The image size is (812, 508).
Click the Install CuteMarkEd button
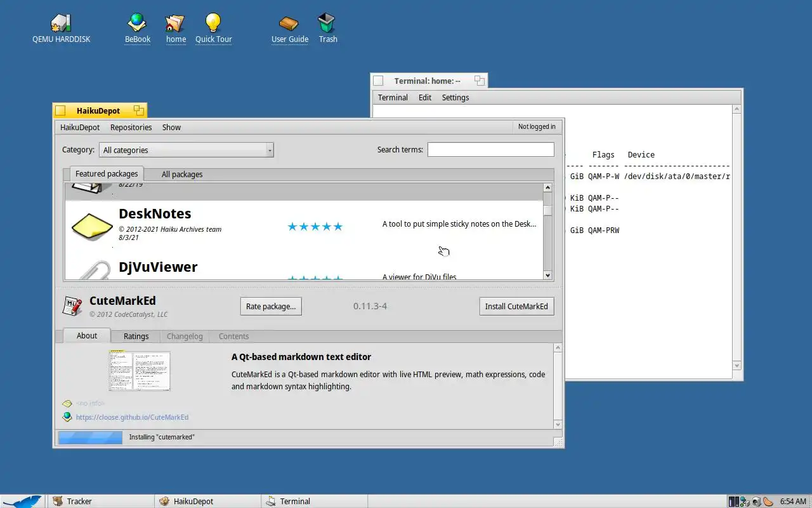point(516,306)
